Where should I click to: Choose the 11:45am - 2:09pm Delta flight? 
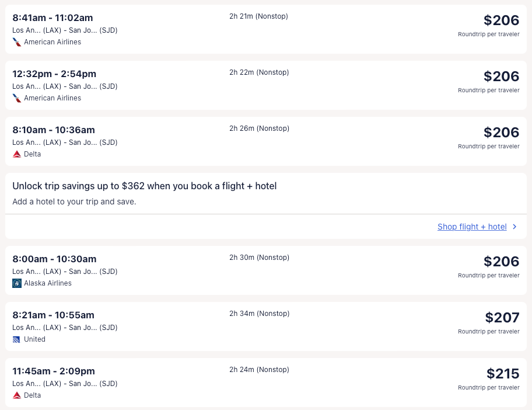[x=54, y=371]
